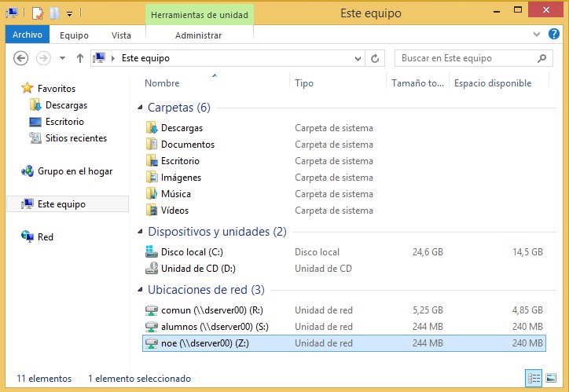
Task: Go up one level with the up arrow
Action: coord(80,58)
